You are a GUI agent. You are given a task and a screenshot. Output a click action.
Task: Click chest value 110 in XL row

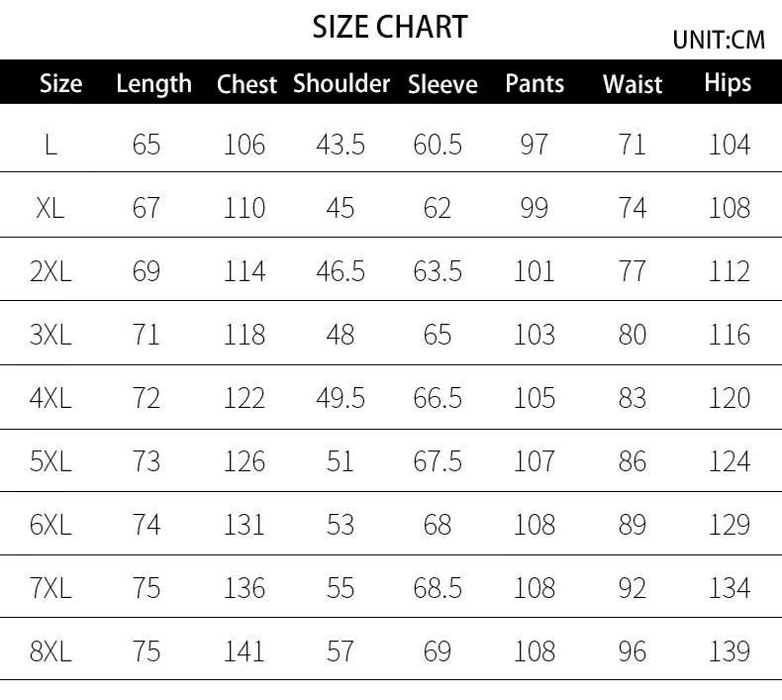point(244,208)
